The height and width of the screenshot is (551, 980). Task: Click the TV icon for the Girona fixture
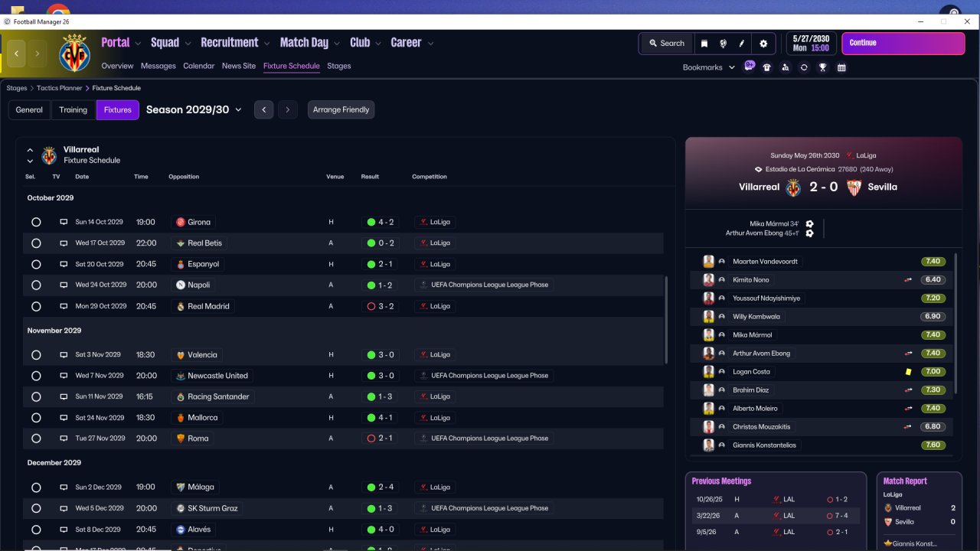64,222
